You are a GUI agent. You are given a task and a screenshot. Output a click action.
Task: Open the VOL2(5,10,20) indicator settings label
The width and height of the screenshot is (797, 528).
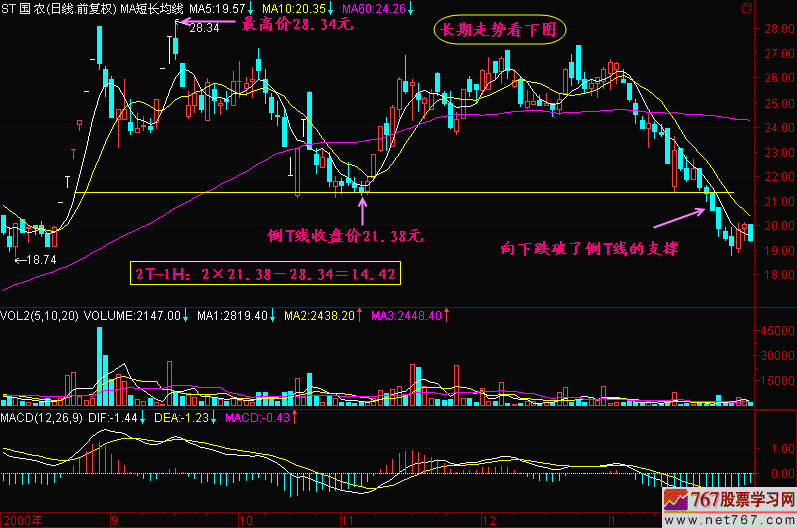click(40, 316)
